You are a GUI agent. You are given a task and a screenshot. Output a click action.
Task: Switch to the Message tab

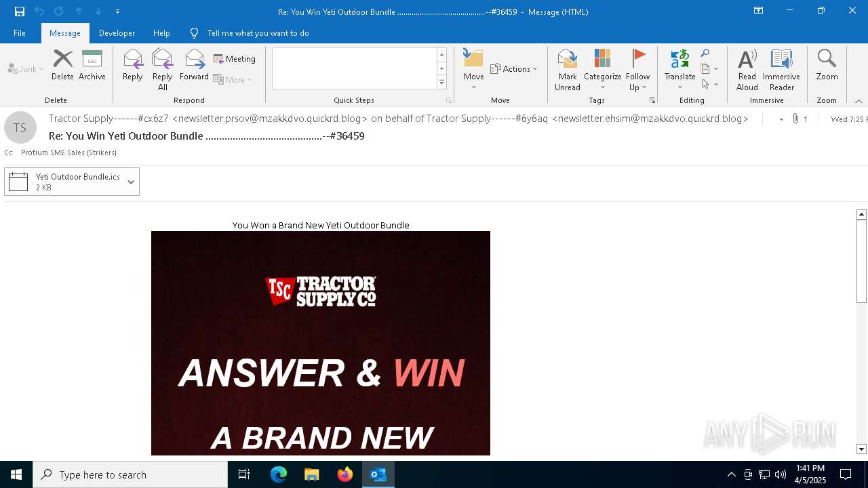pos(65,33)
